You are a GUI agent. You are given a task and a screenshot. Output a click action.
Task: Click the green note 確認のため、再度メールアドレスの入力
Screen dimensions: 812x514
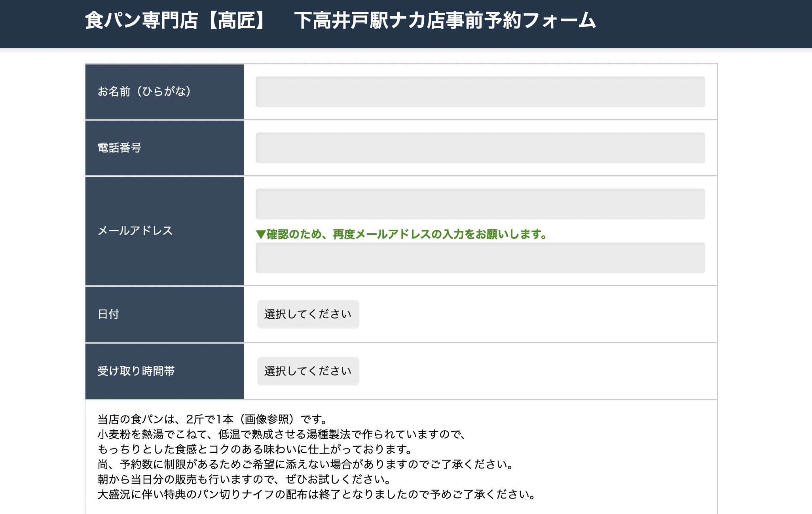click(402, 234)
